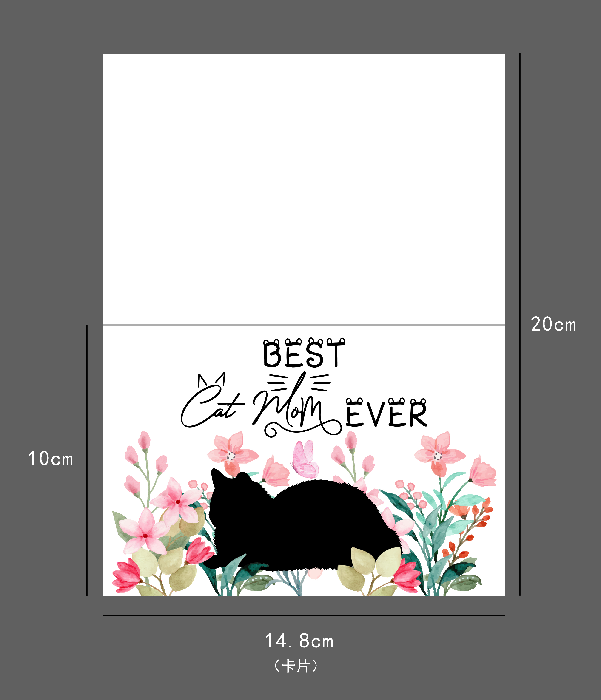Click the '(卡片)' caption text
The width and height of the screenshot is (601, 700).
[x=296, y=666]
